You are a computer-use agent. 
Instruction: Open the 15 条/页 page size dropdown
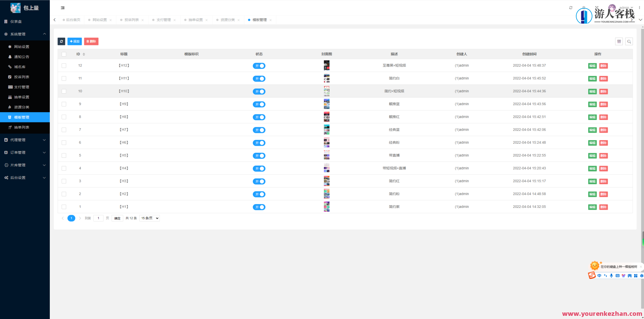click(149, 218)
